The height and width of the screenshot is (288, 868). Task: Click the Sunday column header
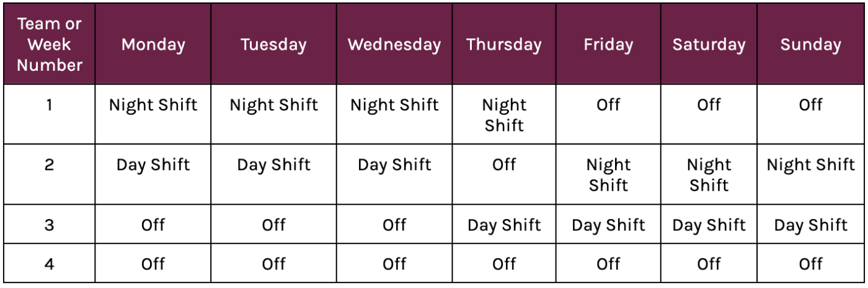(x=810, y=45)
